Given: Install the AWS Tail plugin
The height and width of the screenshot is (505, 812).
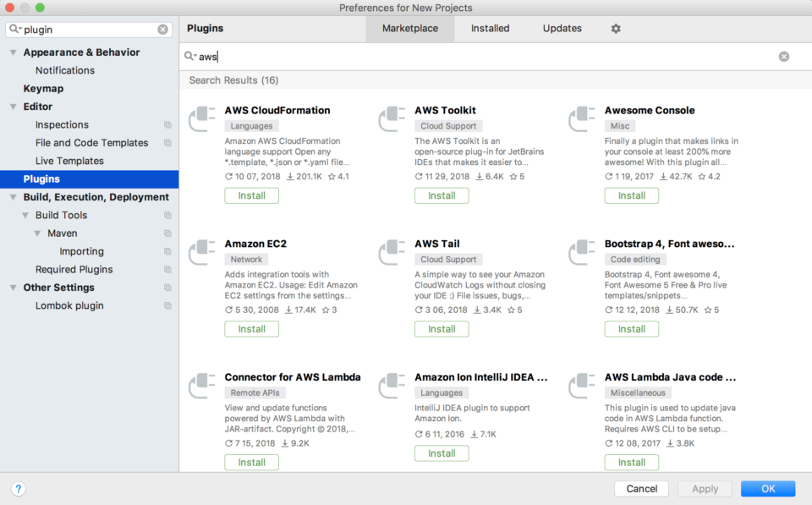Looking at the screenshot, I should (x=442, y=329).
